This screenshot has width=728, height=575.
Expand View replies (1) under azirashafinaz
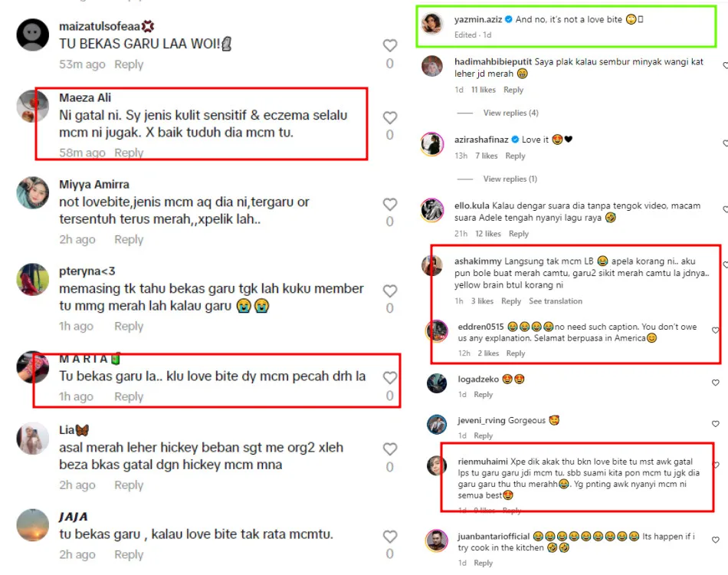pyautogui.click(x=510, y=179)
